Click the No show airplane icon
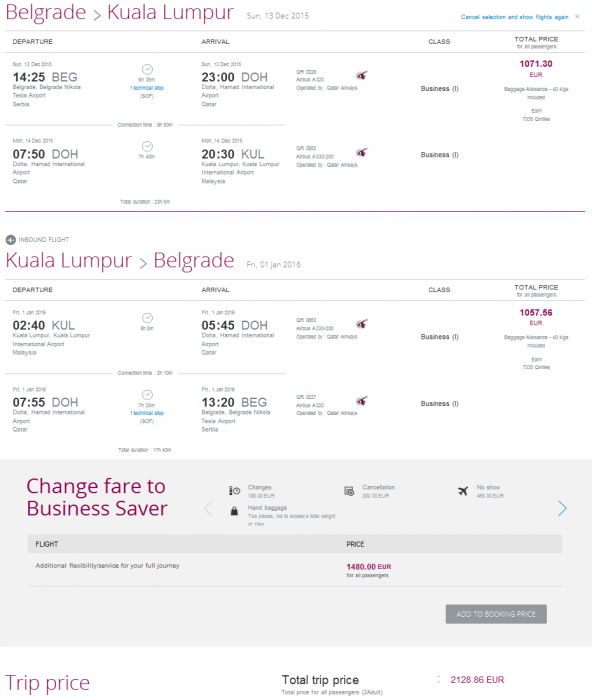 [463, 491]
